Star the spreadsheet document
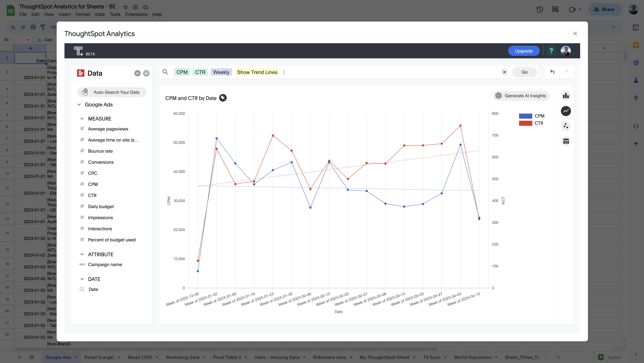 [126, 7]
